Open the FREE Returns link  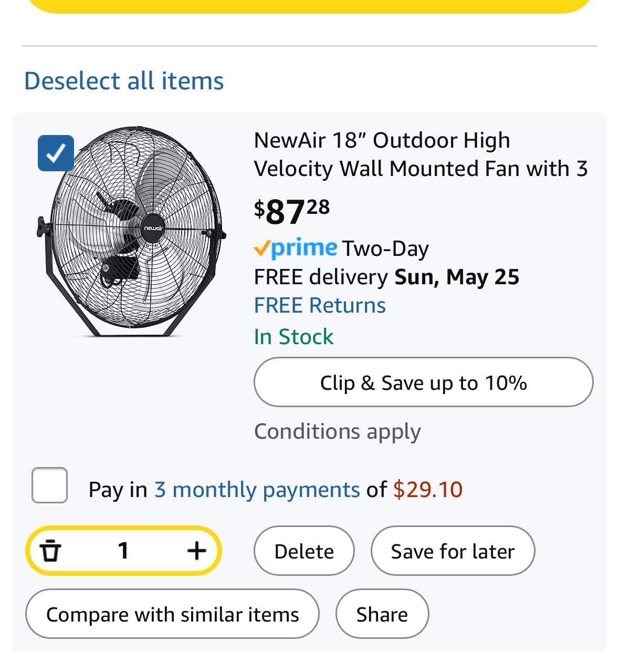(x=319, y=305)
